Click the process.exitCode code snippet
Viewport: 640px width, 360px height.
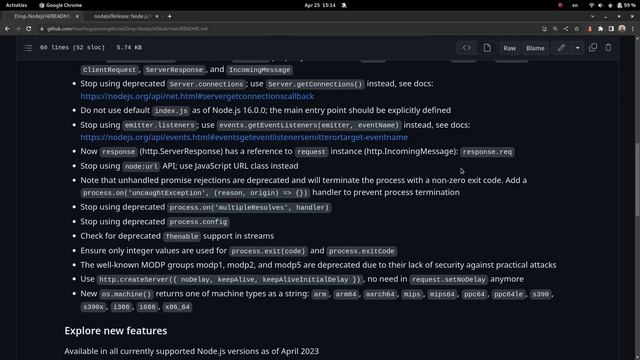click(x=362, y=251)
